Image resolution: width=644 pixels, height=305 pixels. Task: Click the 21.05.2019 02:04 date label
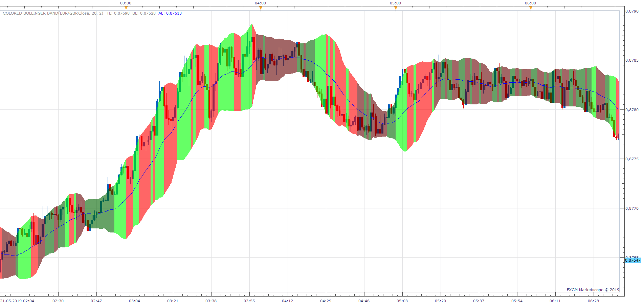(17, 301)
